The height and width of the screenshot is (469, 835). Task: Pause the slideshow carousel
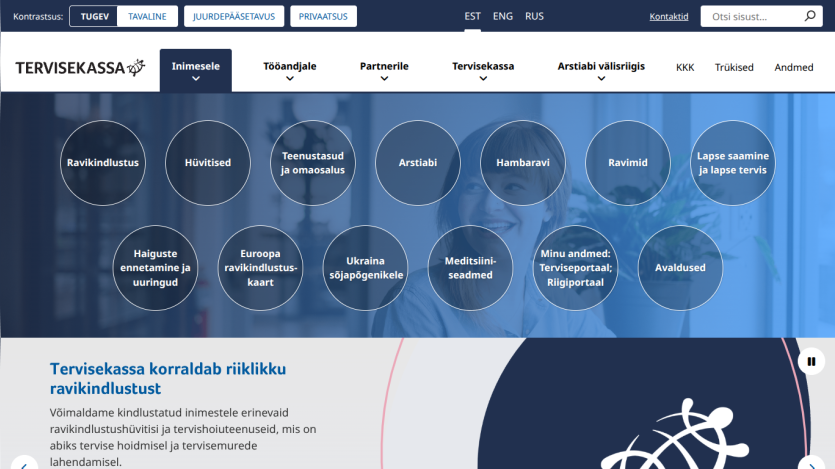tap(811, 361)
